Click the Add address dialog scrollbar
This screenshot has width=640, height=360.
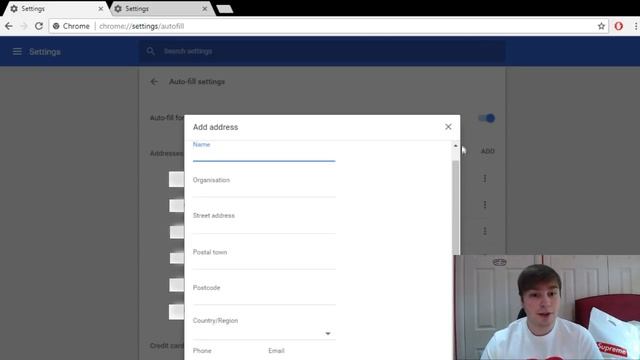coord(456,207)
